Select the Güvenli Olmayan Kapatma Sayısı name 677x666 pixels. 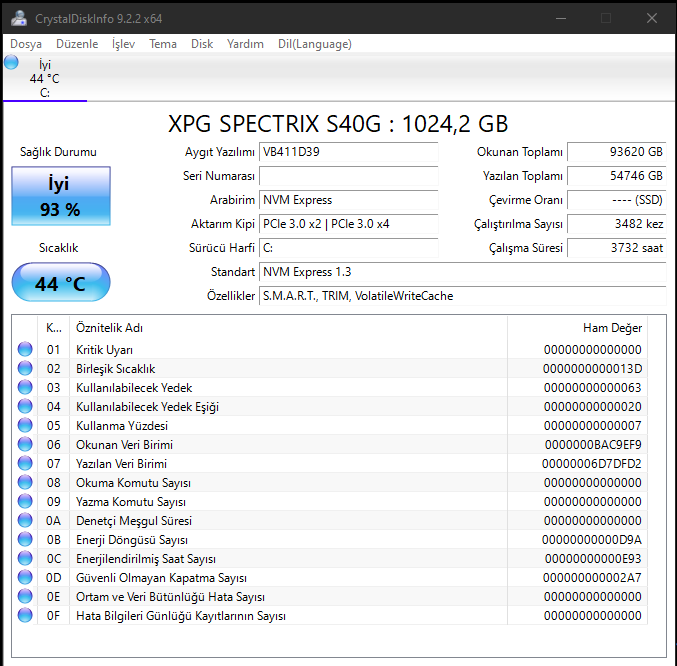click(x=161, y=578)
